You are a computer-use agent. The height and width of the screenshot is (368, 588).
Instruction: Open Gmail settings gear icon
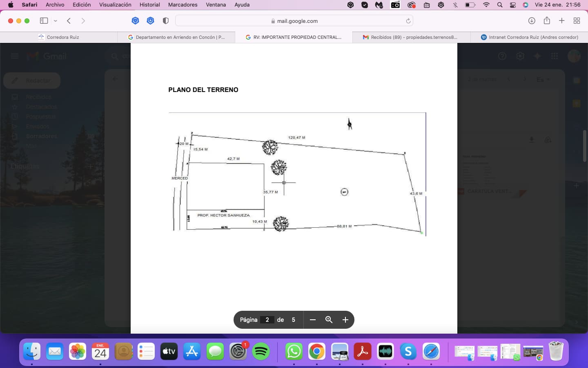(x=520, y=56)
